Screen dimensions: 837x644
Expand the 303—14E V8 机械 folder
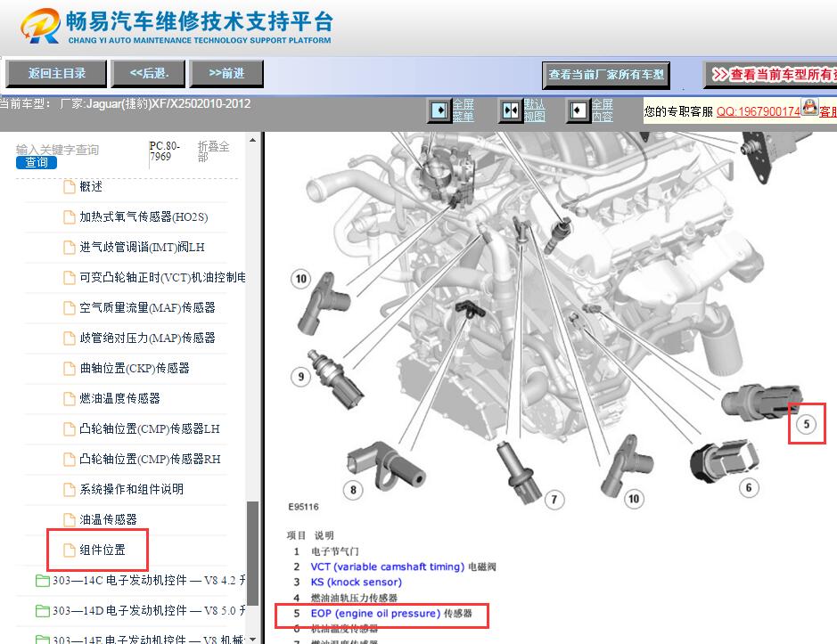click(149, 640)
